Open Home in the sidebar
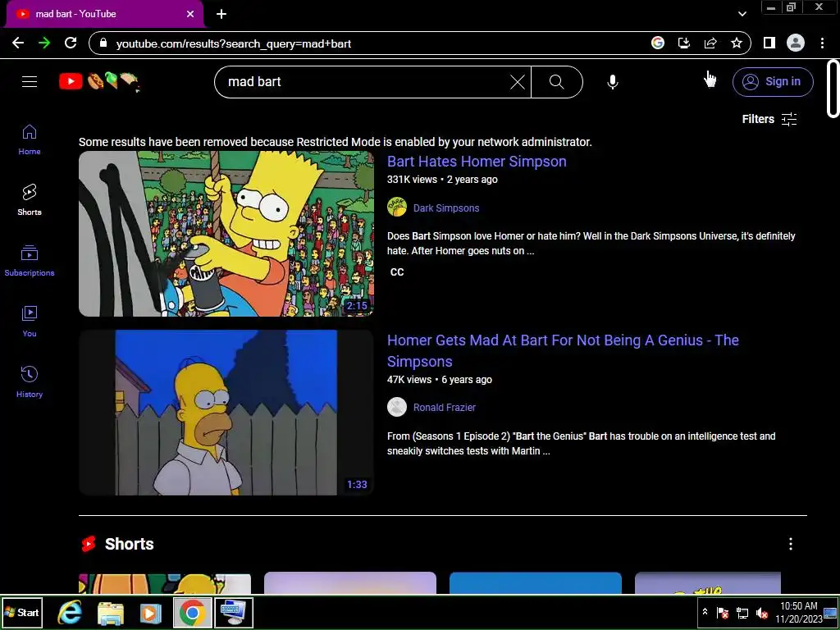Screen dimensions: 840x630 [30, 139]
